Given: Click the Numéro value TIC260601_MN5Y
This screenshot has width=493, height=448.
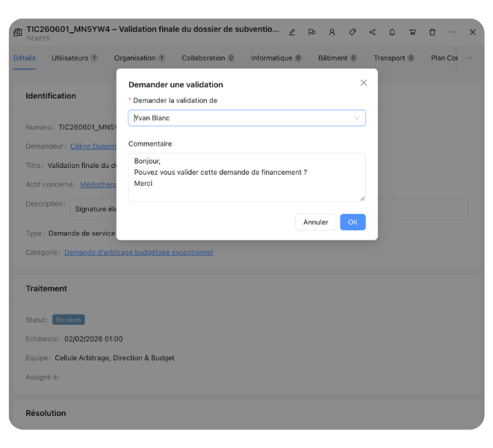Looking at the screenshot, I should [x=87, y=128].
